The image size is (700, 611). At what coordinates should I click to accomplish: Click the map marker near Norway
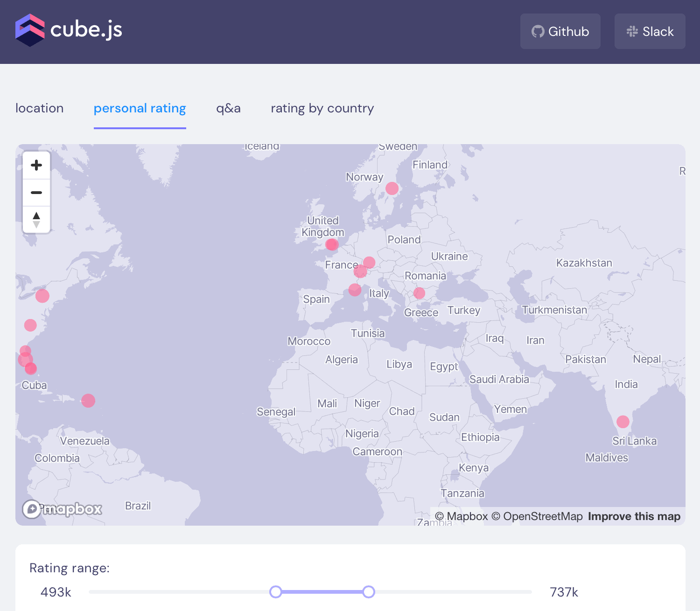pyautogui.click(x=392, y=188)
